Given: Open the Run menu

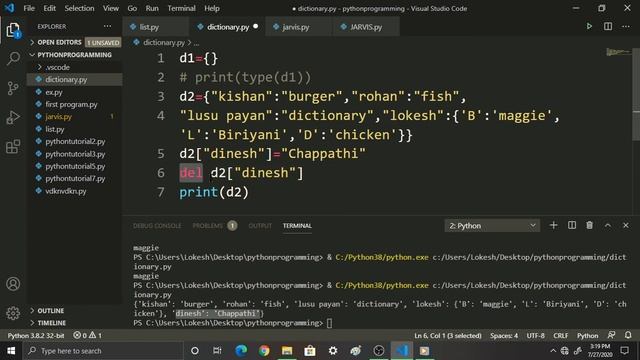Looking at the screenshot, I should [x=152, y=8].
